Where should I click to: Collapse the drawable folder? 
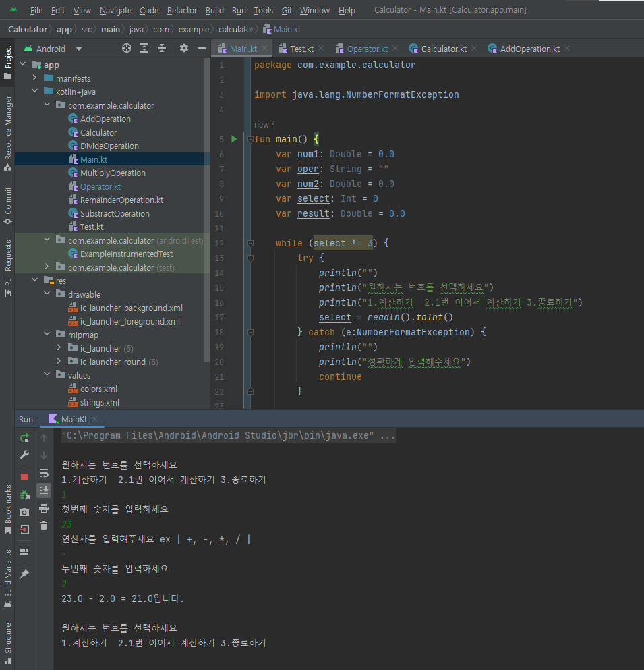pyautogui.click(x=47, y=294)
